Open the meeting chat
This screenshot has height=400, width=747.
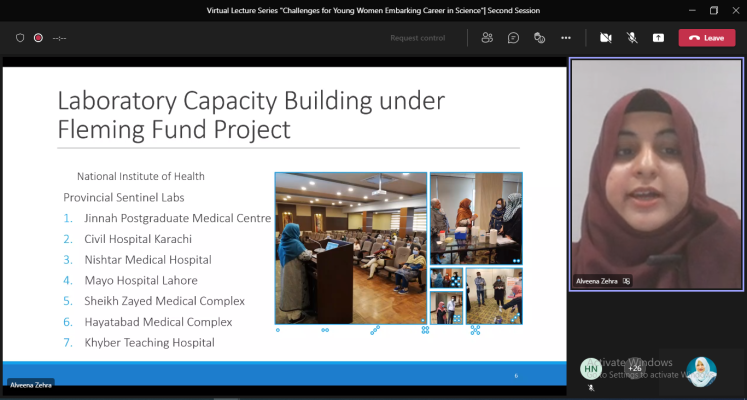click(x=513, y=38)
